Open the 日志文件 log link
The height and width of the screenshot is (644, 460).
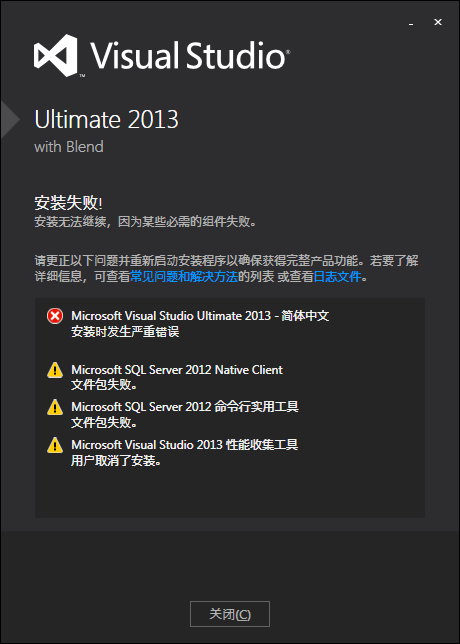click(338, 277)
